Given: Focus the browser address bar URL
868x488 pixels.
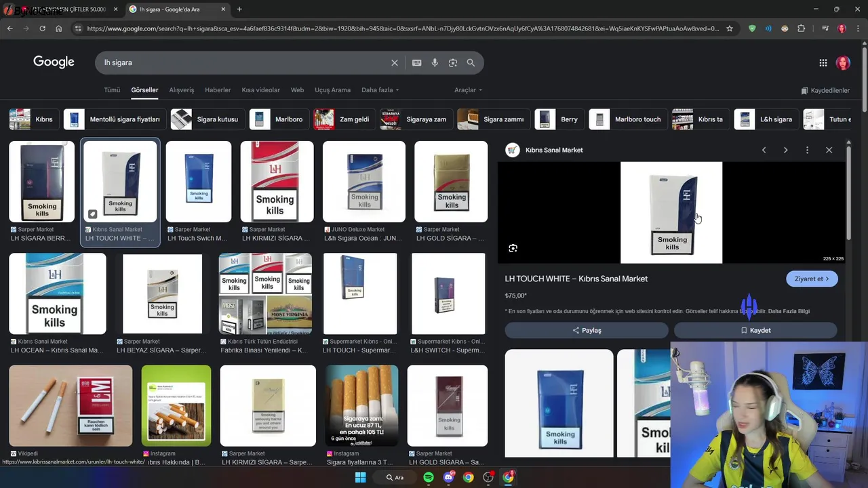Looking at the screenshot, I should point(403,28).
